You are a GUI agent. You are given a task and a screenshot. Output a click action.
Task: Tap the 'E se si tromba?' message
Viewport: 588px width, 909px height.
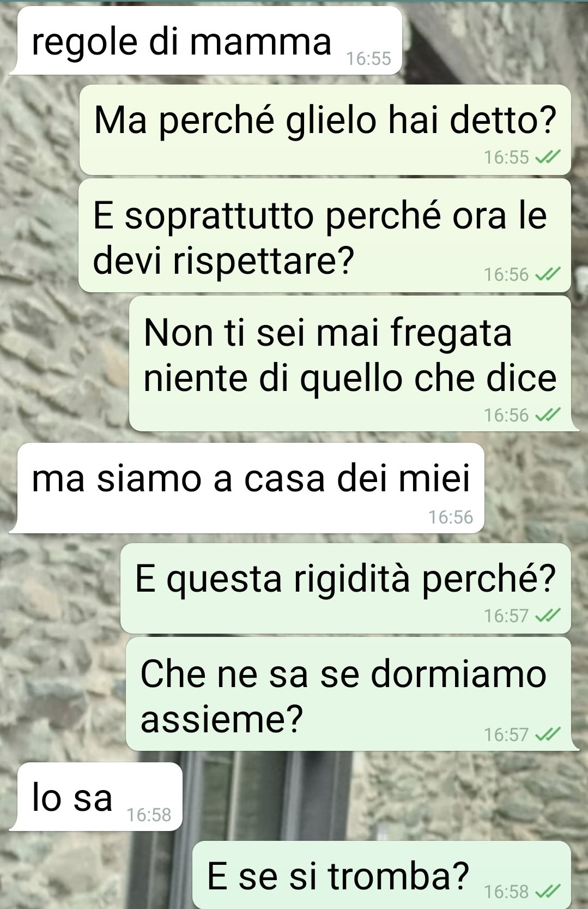381,875
